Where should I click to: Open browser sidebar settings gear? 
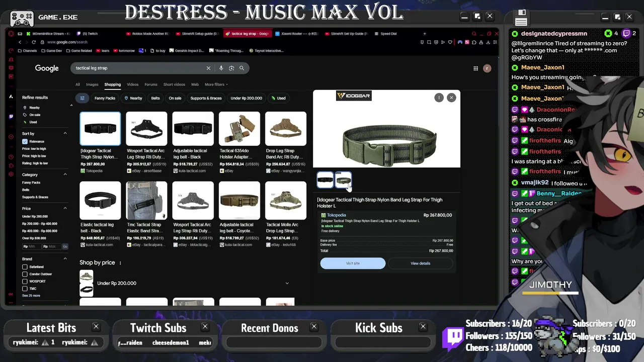[11, 174]
